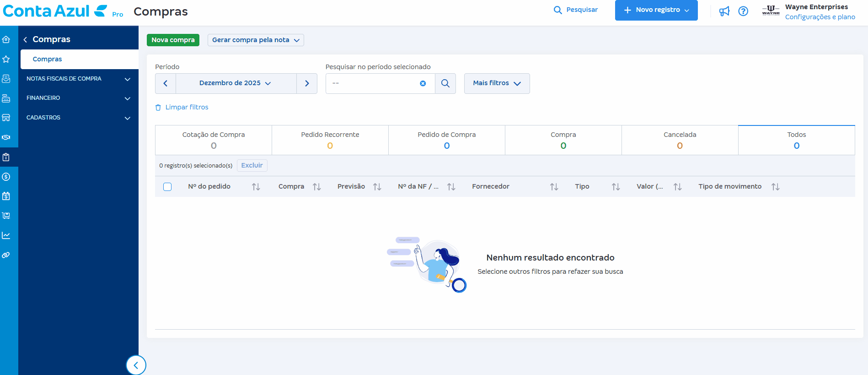This screenshot has height=375, width=868.
Task: Switch to the Pedido de Compra tab
Action: pos(446,140)
